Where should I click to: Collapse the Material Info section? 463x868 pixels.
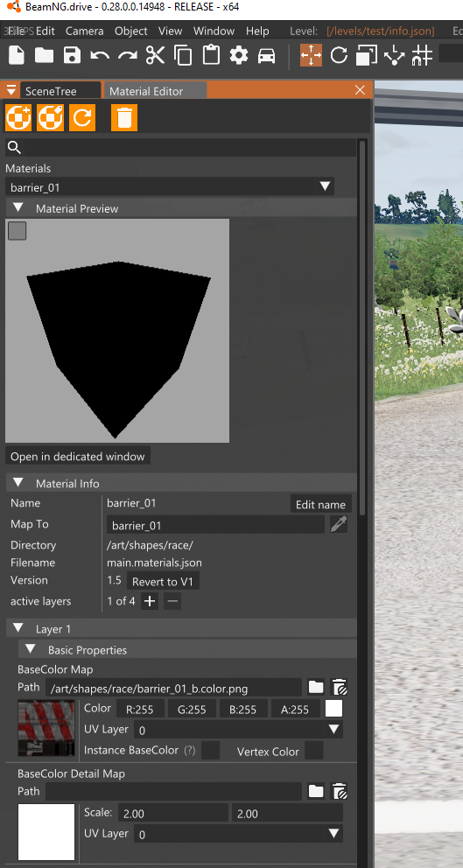point(18,483)
